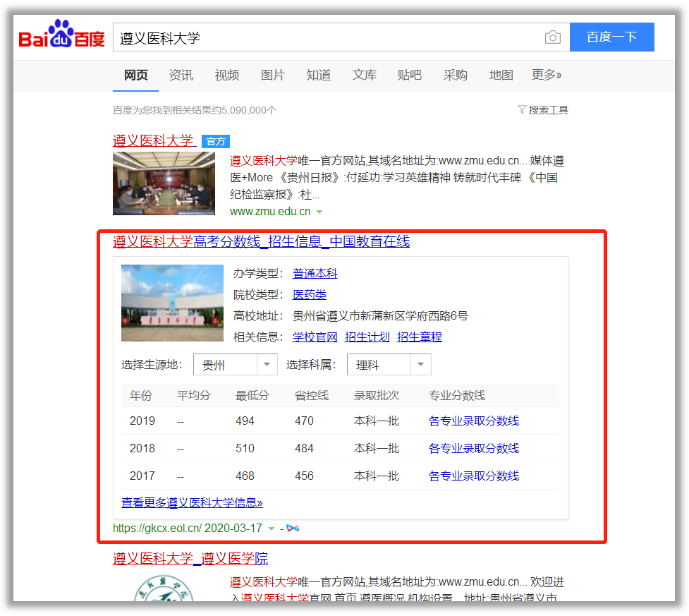Image resolution: width=689 pixels, height=616 pixels.
Task: Click 查看更多遵义医科大学信息» link
Action: click(x=192, y=502)
